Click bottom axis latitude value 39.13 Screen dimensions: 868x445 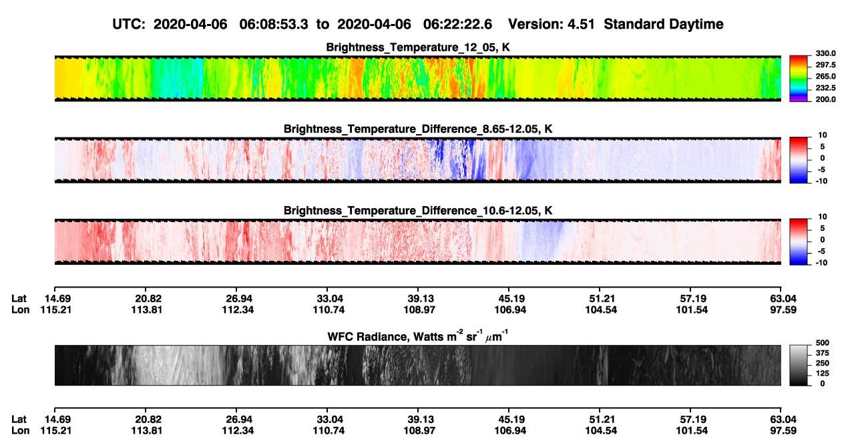(x=418, y=419)
